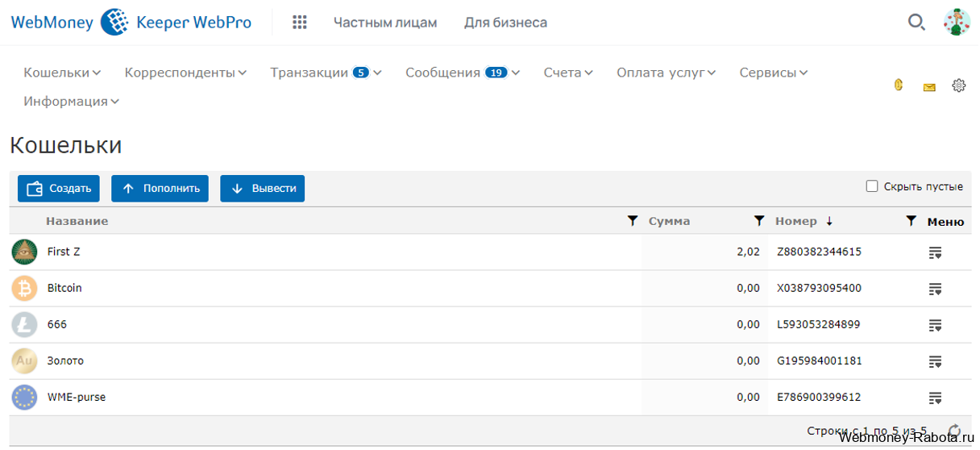This screenshot has height=450, width=980.
Task: Open menu icon for First Z wallet
Action: [935, 252]
